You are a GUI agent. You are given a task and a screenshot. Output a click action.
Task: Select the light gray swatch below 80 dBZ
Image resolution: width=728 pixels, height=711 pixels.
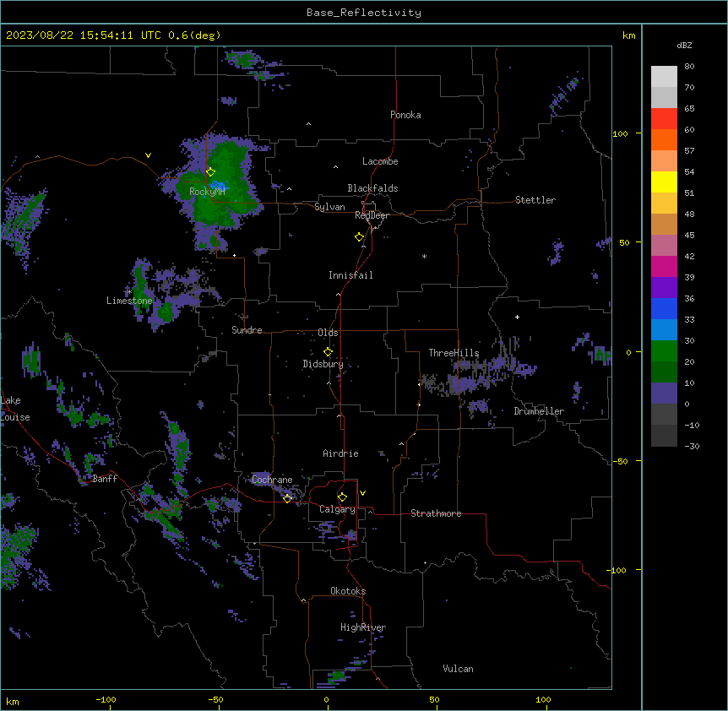coord(664,77)
